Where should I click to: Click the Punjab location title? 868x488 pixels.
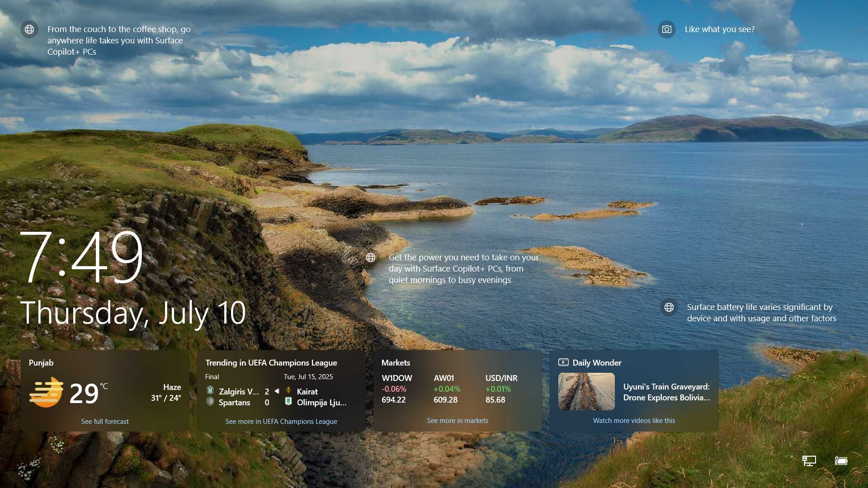click(41, 362)
